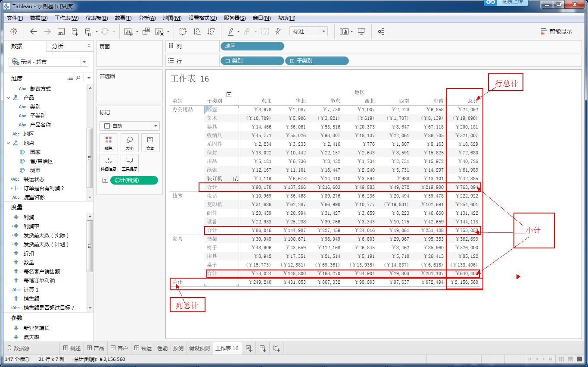This screenshot has height=367, width=588.
Task: Select the 省/自治区 dimension field
Action: point(41,161)
